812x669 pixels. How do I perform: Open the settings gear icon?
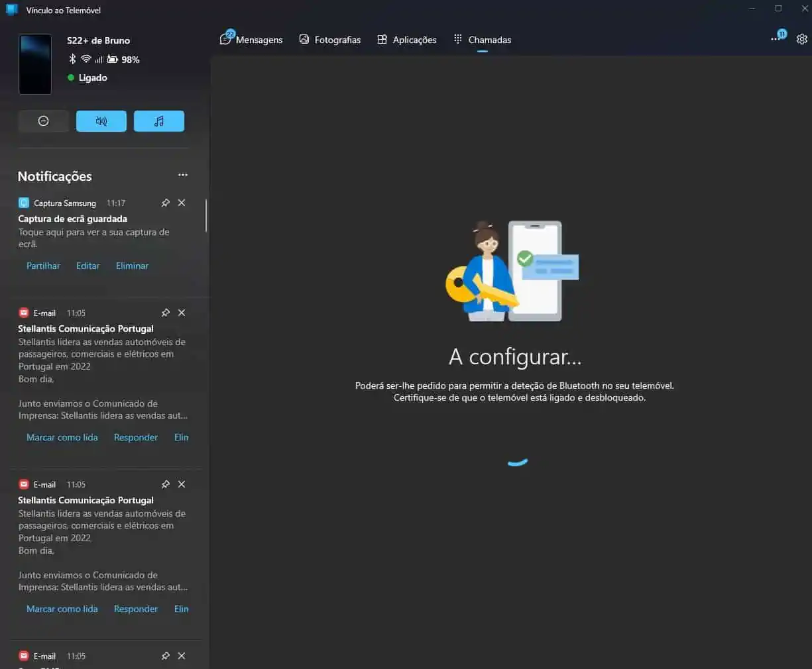(801, 39)
